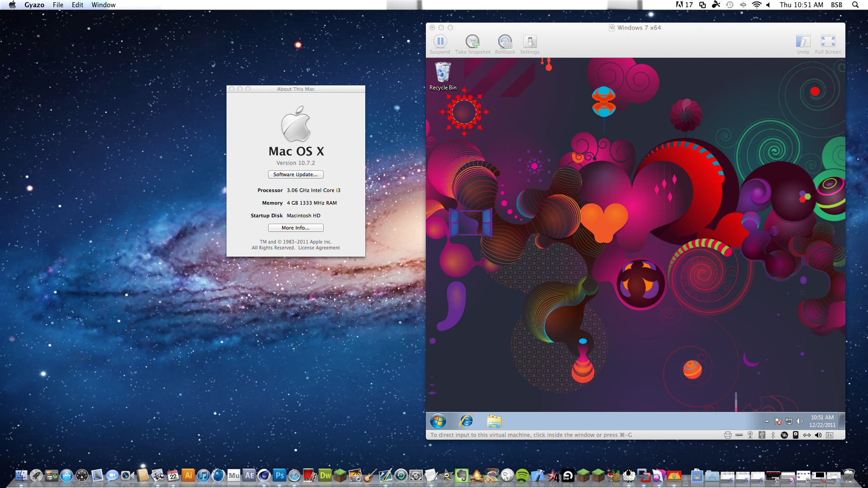Image resolution: width=868 pixels, height=488 pixels.
Task: Click the Windows Action Center flag icon
Action: (778, 421)
